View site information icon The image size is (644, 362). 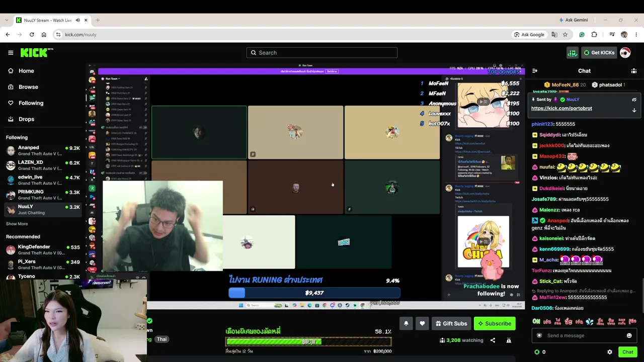coord(58,35)
